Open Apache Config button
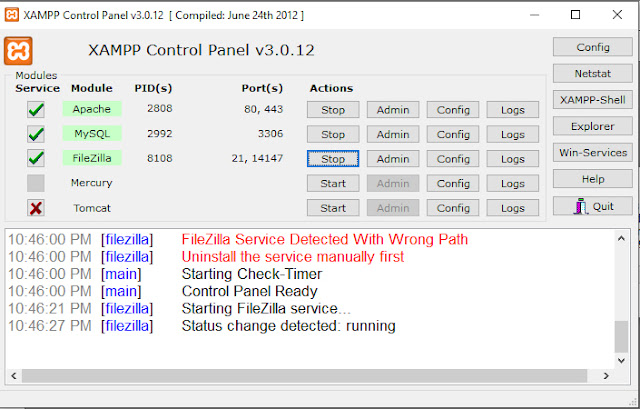Viewport: 640px width, 409px height. pos(453,110)
